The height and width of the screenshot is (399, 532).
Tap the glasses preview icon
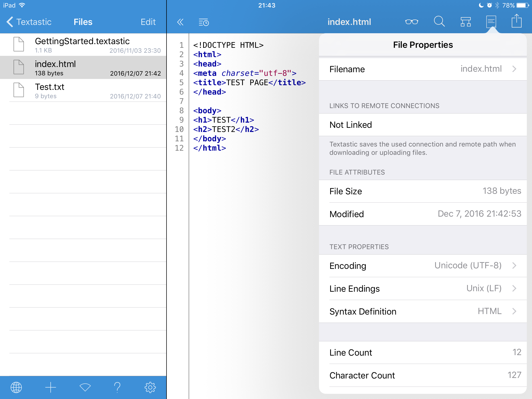pyautogui.click(x=411, y=22)
